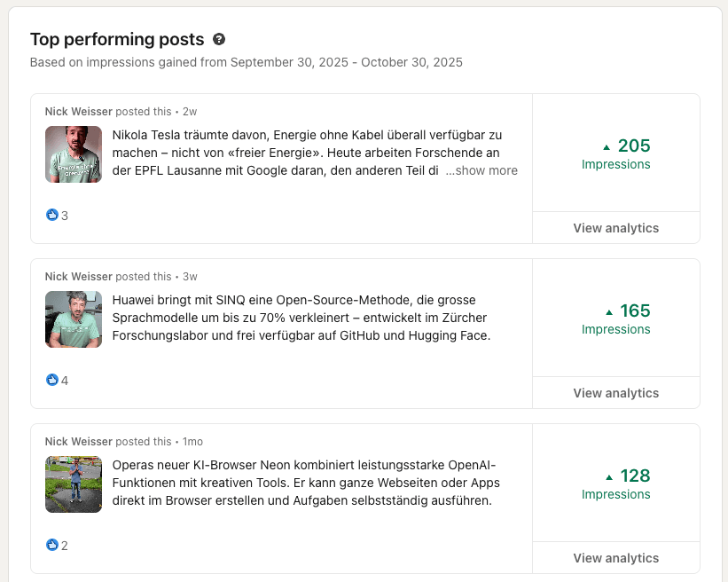
Task: Click the help icon beside Top performing posts
Action: tap(219, 40)
